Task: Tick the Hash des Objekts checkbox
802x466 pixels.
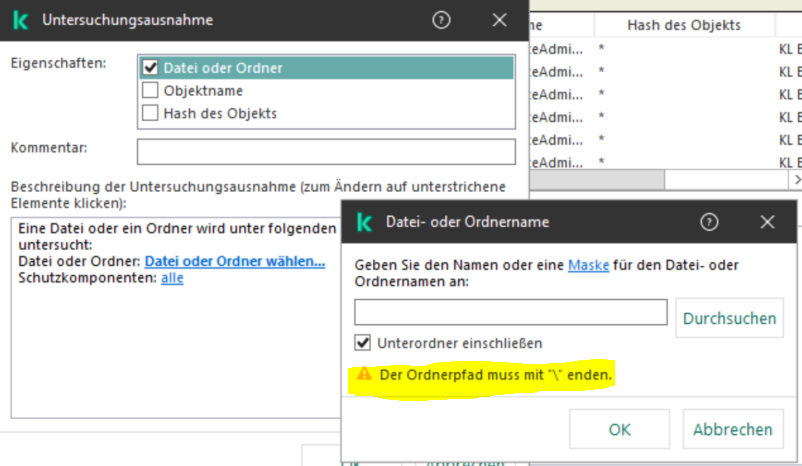Action: click(x=151, y=113)
